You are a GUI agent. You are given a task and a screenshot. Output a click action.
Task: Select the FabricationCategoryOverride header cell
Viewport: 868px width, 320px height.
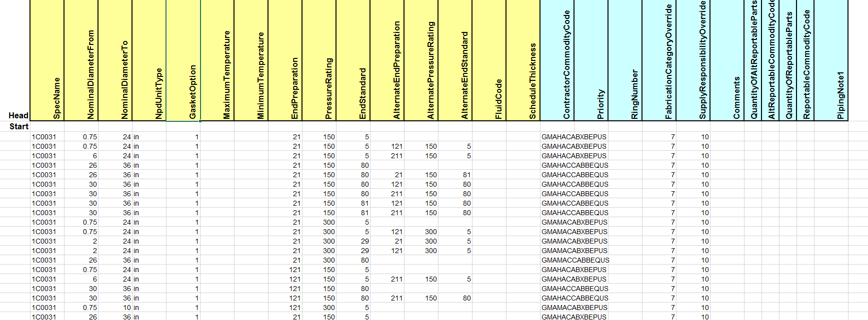[x=659, y=60]
